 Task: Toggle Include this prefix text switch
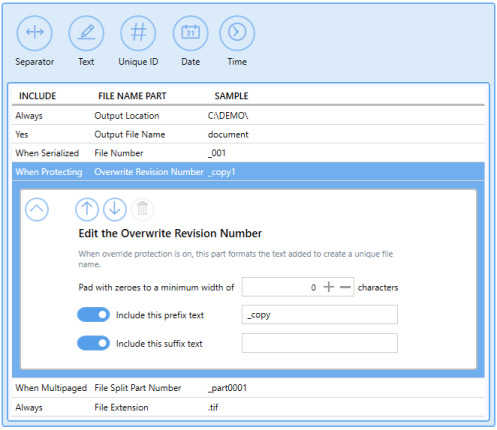93,315
